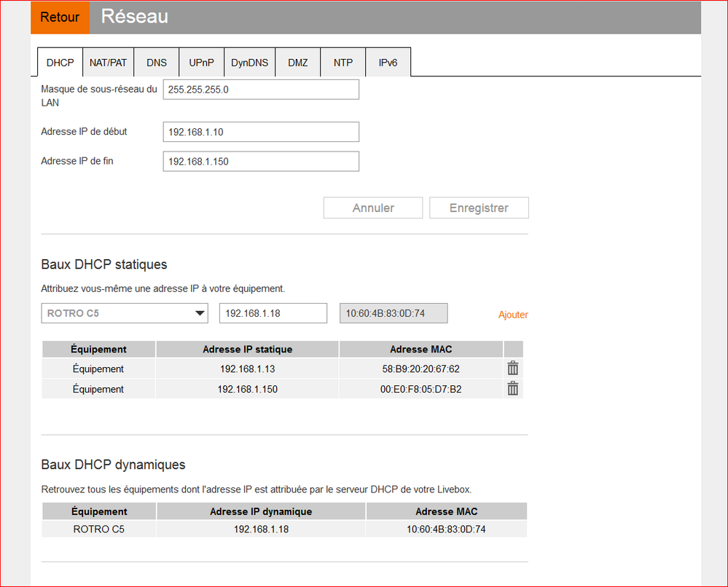Switch to the NAT/PAT tab
The image size is (728, 587).
tap(108, 63)
